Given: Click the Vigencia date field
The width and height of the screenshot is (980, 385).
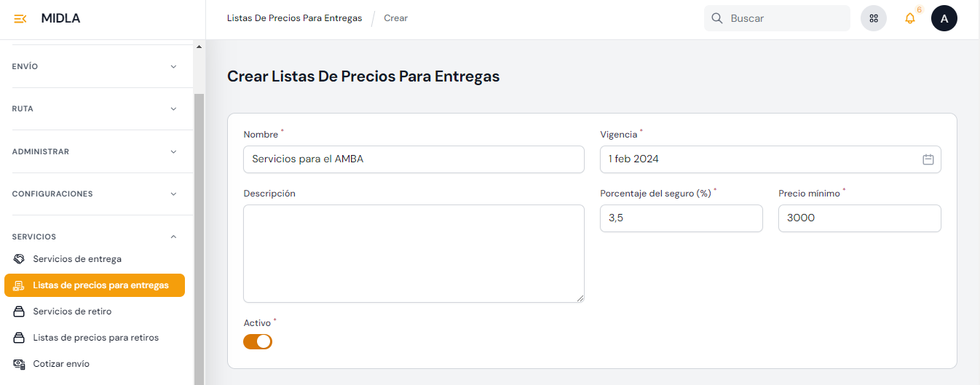Looking at the screenshot, I should 770,159.
